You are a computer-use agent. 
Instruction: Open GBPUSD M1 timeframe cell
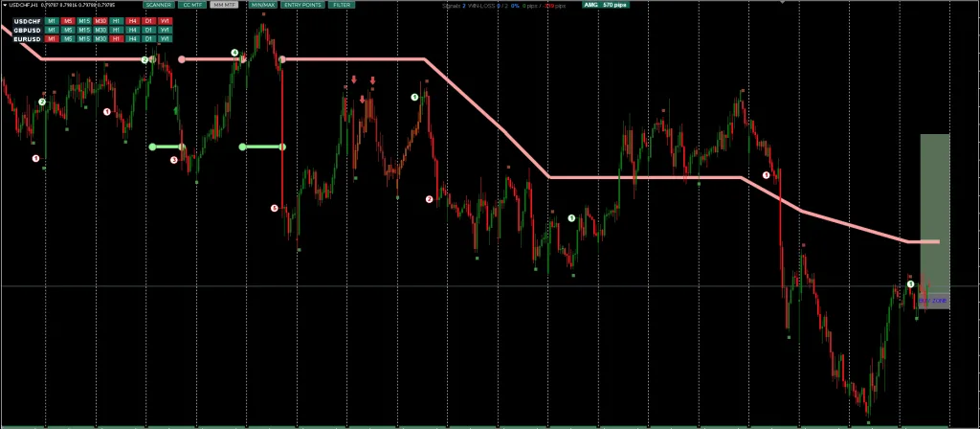click(52, 30)
